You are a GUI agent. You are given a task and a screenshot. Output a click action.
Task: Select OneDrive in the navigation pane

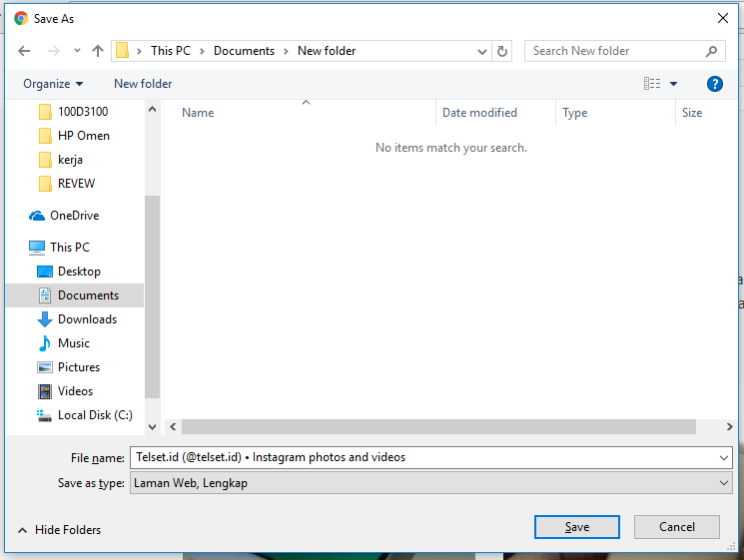pos(74,216)
